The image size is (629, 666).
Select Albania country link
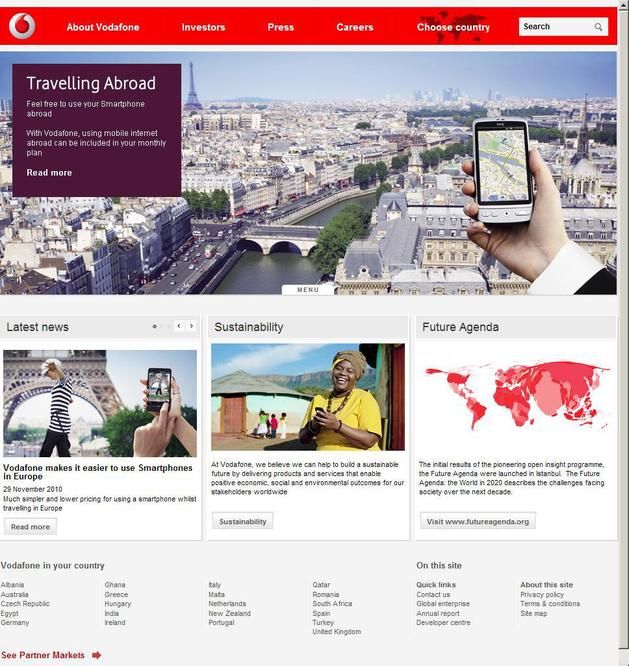(12, 585)
